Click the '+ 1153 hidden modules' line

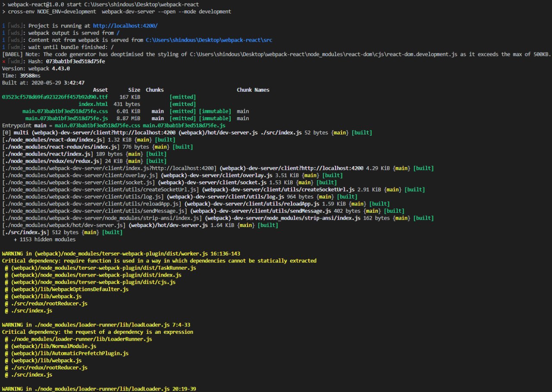[x=45, y=240]
